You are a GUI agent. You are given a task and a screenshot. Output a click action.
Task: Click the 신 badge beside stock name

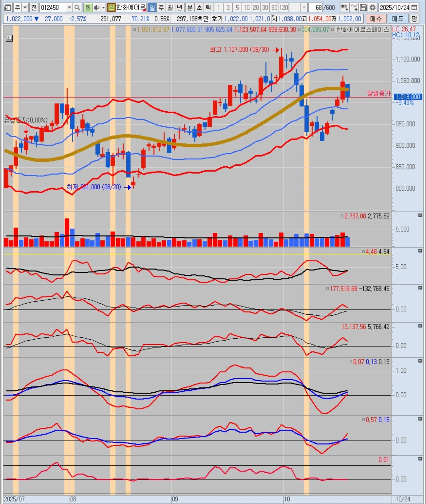click(111, 7)
